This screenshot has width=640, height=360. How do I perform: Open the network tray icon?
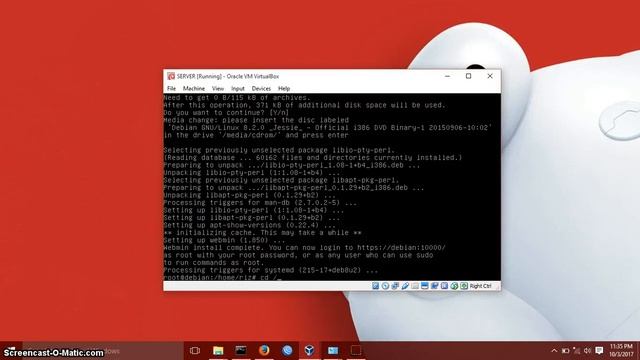(576, 351)
